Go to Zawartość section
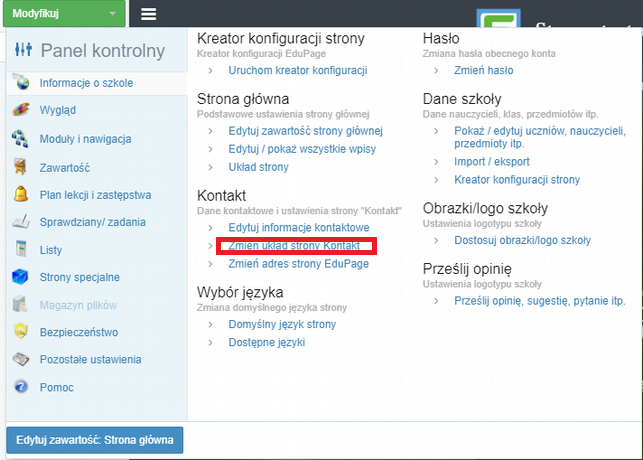The width and height of the screenshot is (643, 460). (64, 168)
